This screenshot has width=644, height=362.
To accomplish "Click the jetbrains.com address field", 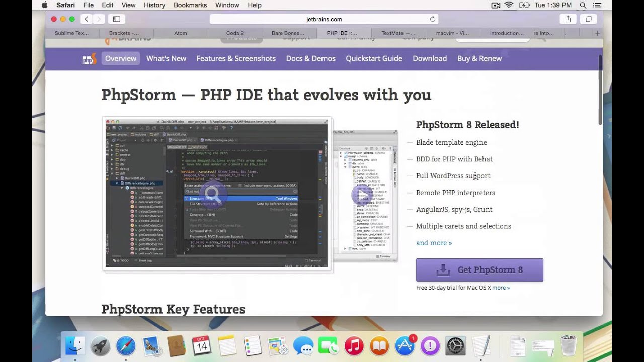I will (324, 19).
